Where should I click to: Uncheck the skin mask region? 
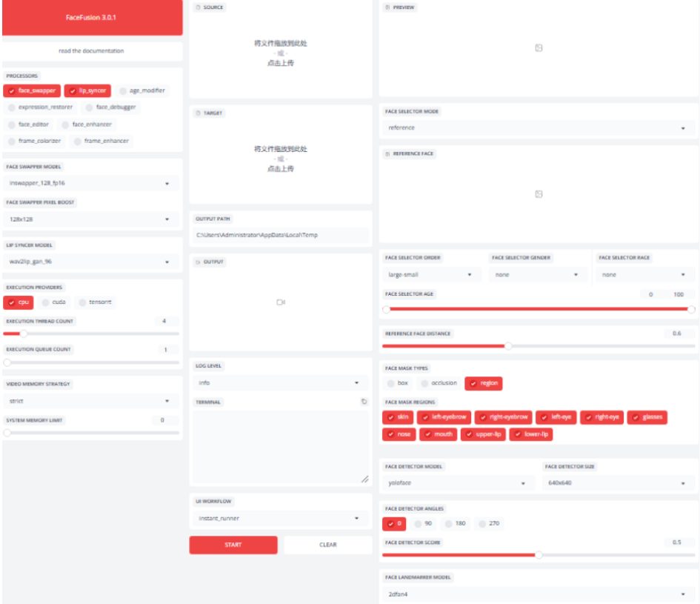[x=398, y=417]
